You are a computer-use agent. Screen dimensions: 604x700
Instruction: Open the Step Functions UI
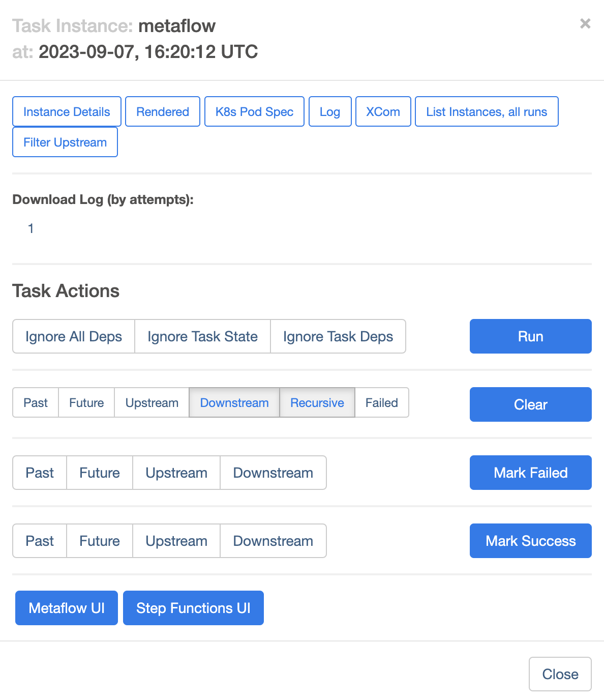pyautogui.click(x=193, y=608)
